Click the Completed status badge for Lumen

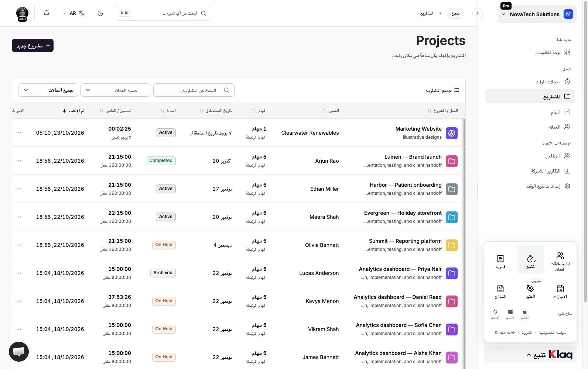(161, 161)
